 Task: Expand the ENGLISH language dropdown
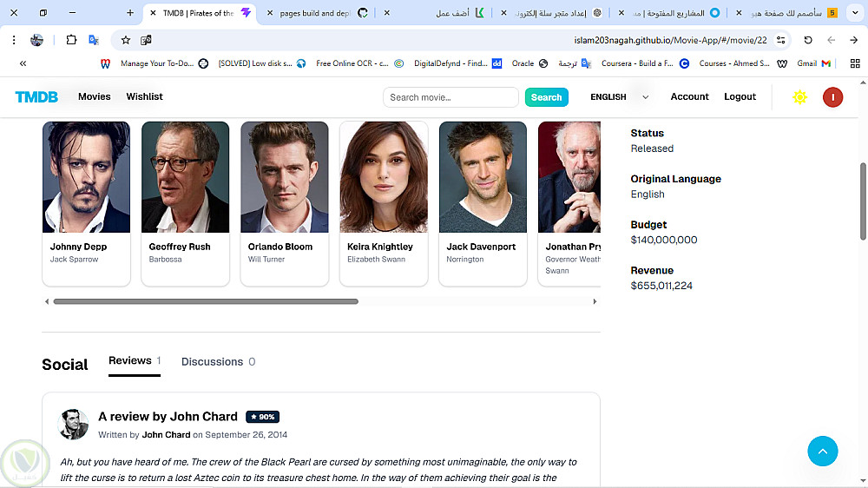620,97
